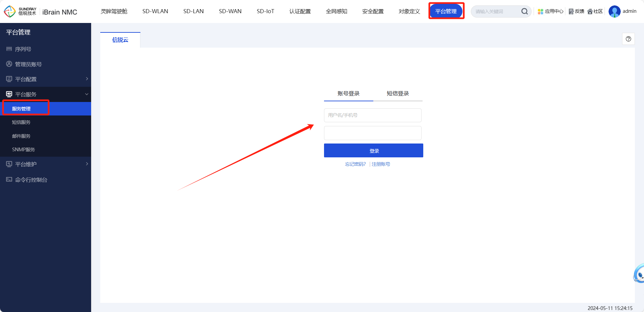Image resolution: width=644 pixels, height=312 pixels.
Task: Click the search magnifier icon
Action: [x=524, y=11]
